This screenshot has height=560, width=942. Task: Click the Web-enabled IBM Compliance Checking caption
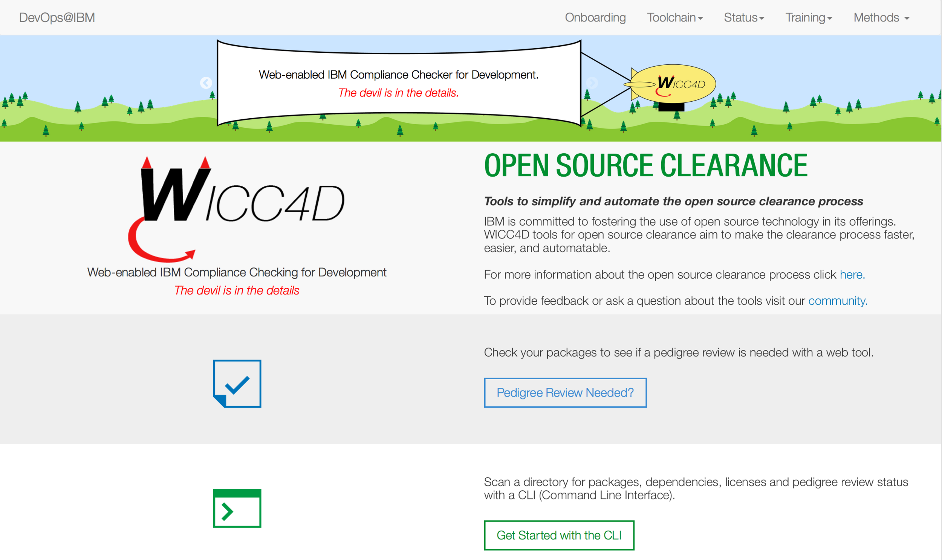(236, 272)
